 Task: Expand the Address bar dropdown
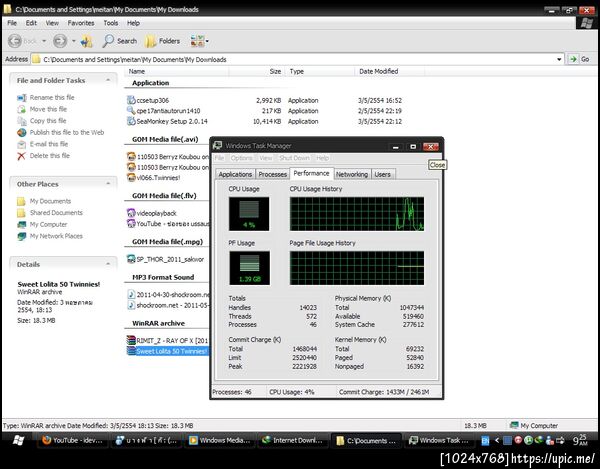click(x=559, y=59)
